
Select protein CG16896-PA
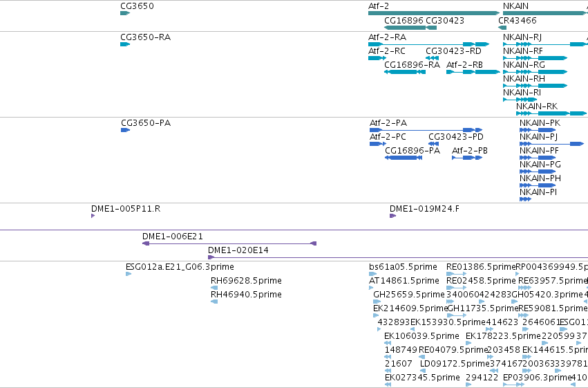(404, 158)
